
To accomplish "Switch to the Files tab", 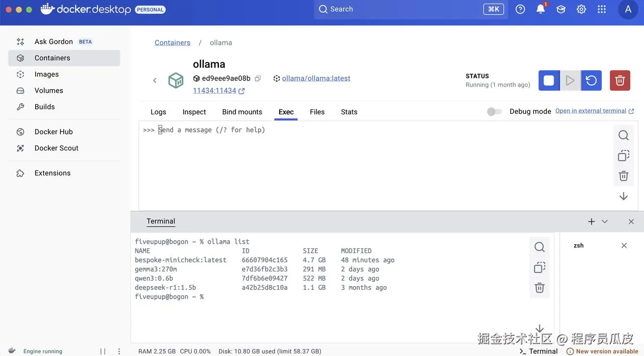I will click(x=317, y=112).
